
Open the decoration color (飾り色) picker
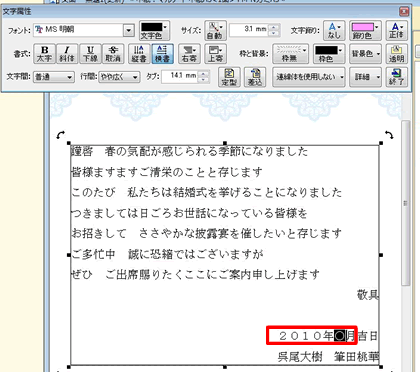(365, 30)
